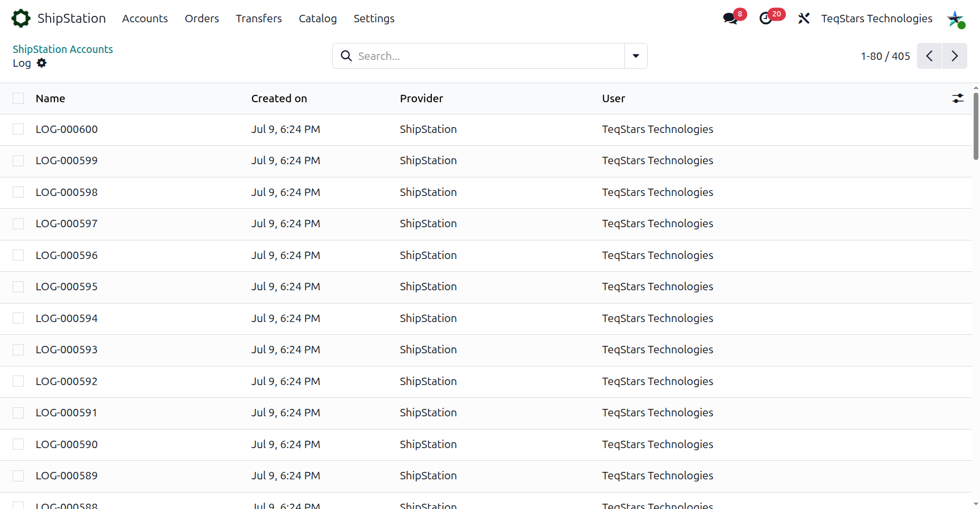This screenshot has height=509, width=980.
Task: Focus the Search input field
Action: [x=489, y=56]
